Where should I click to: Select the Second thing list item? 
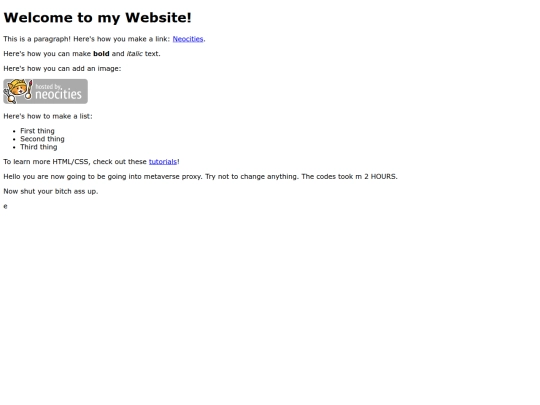point(42,139)
